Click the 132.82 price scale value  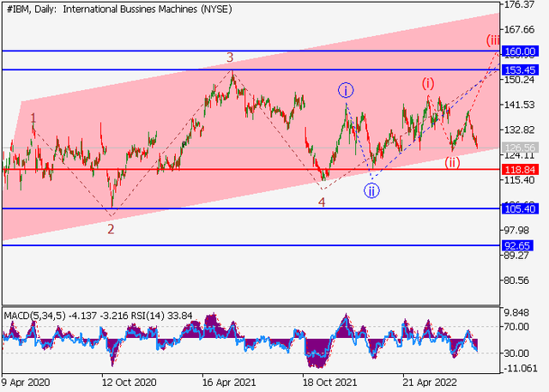click(x=519, y=130)
